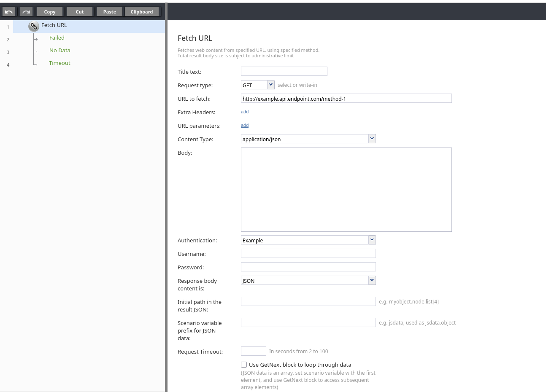
Task: Expand the Response body content dropdown
Action: coord(372,280)
